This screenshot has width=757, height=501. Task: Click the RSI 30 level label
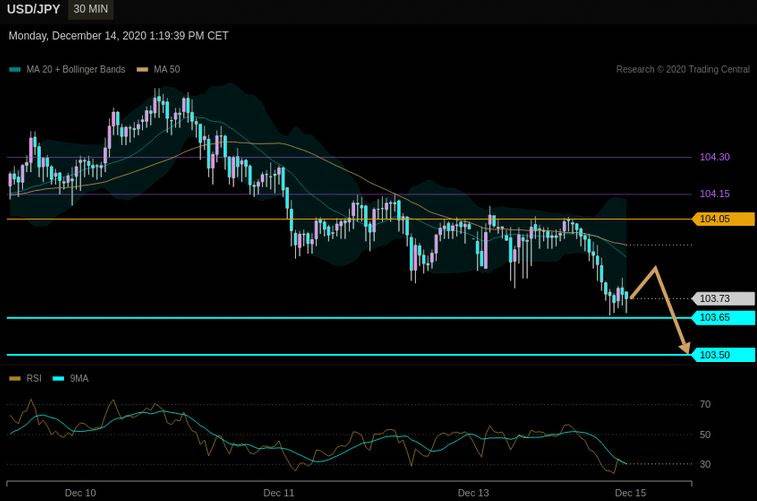pos(705,464)
